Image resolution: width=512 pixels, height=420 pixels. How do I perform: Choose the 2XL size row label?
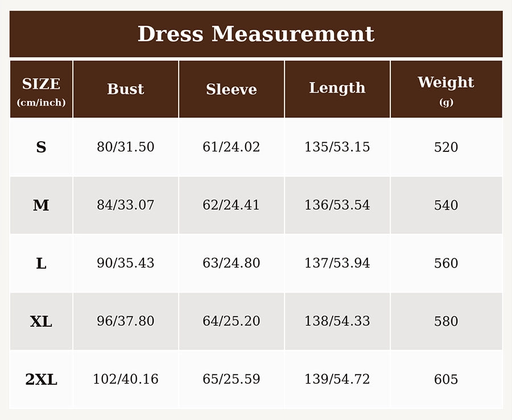coord(41,380)
